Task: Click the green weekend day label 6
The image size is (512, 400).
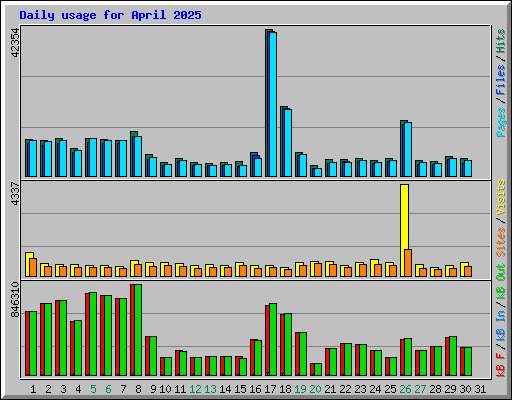Action: click(108, 389)
